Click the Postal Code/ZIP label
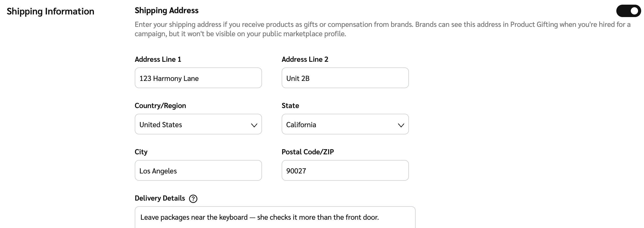The height and width of the screenshot is (228, 644). coord(308,152)
